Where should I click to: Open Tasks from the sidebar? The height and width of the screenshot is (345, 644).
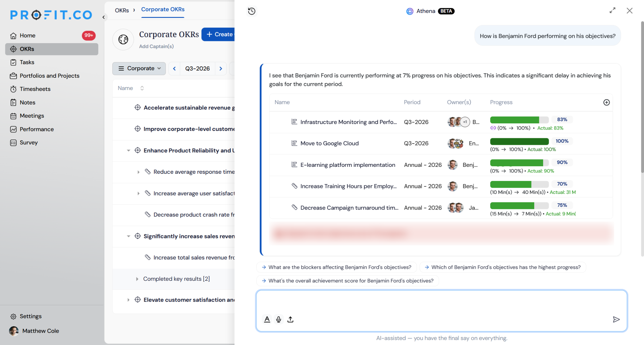27,62
